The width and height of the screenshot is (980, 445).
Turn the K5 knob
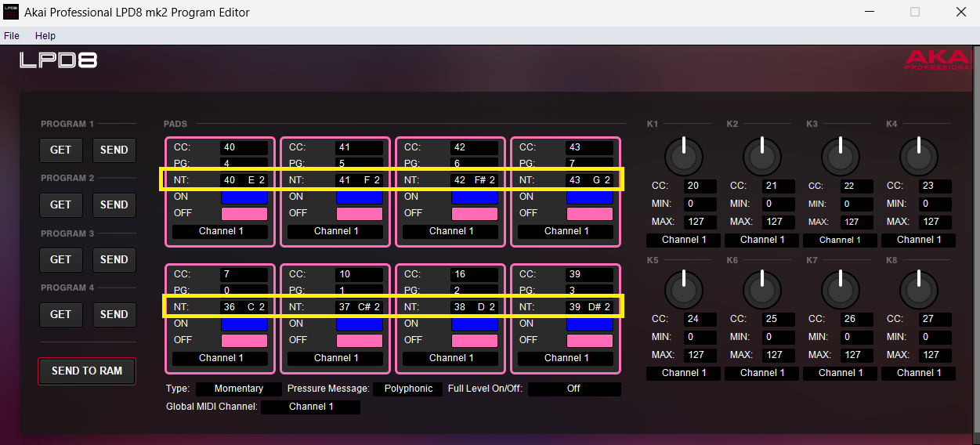pyautogui.click(x=683, y=289)
